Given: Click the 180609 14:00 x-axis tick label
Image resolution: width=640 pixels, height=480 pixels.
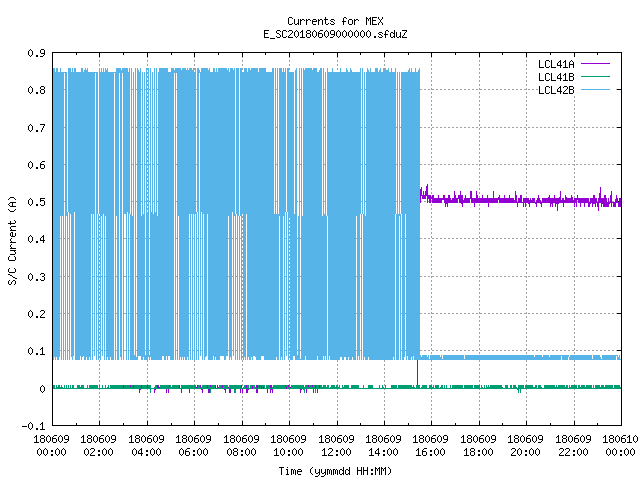Looking at the screenshot, I should point(383,446).
